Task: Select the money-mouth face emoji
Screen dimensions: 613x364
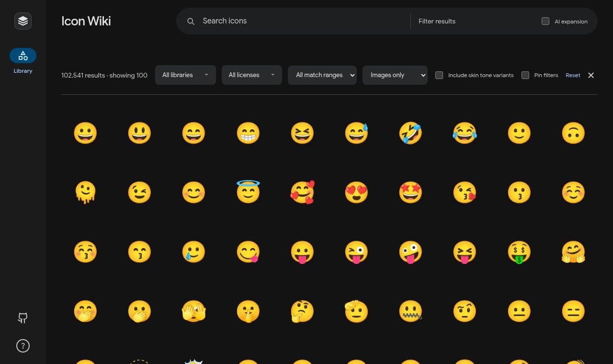Action: pos(519,252)
